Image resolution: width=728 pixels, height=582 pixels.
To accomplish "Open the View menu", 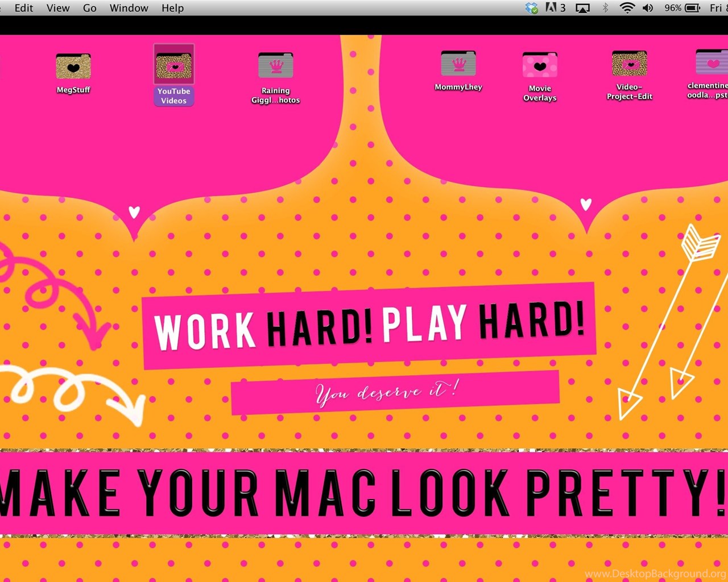I will 58,8.
